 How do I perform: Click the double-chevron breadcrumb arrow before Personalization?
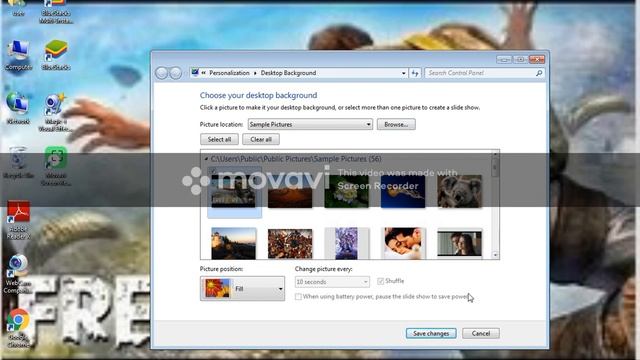click(x=203, y=73)
